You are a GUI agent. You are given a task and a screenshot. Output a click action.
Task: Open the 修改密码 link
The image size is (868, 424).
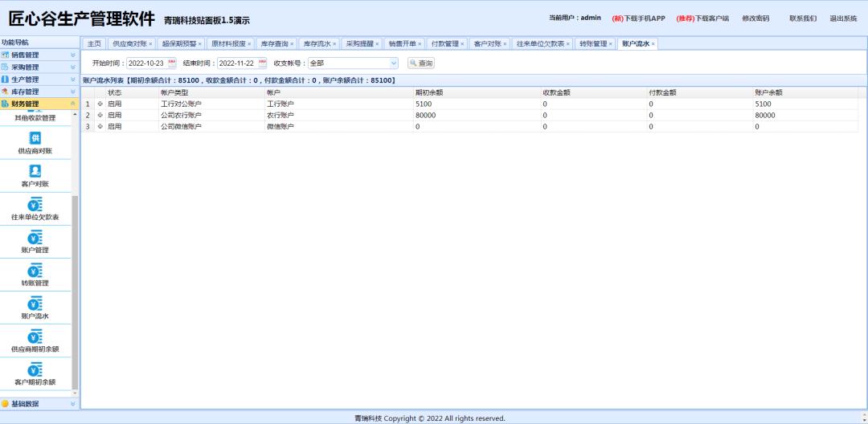coord(755,18)
